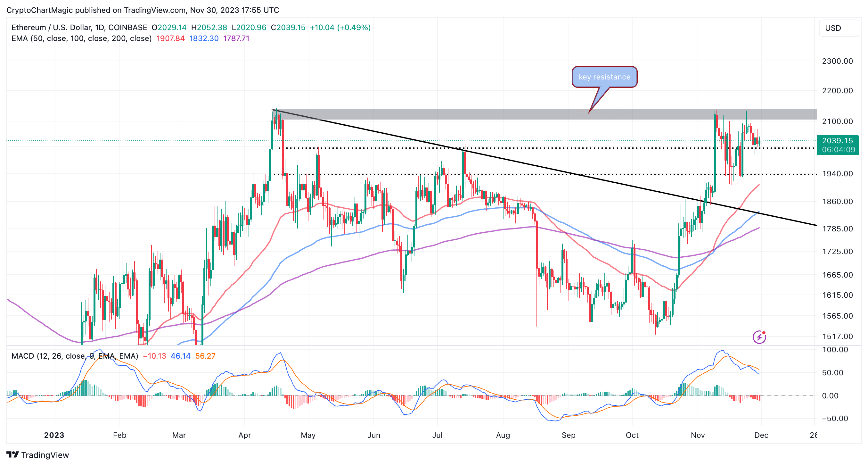Click the Mar time axis label
The image size is (868, 466).
click(x=179, y=435)
